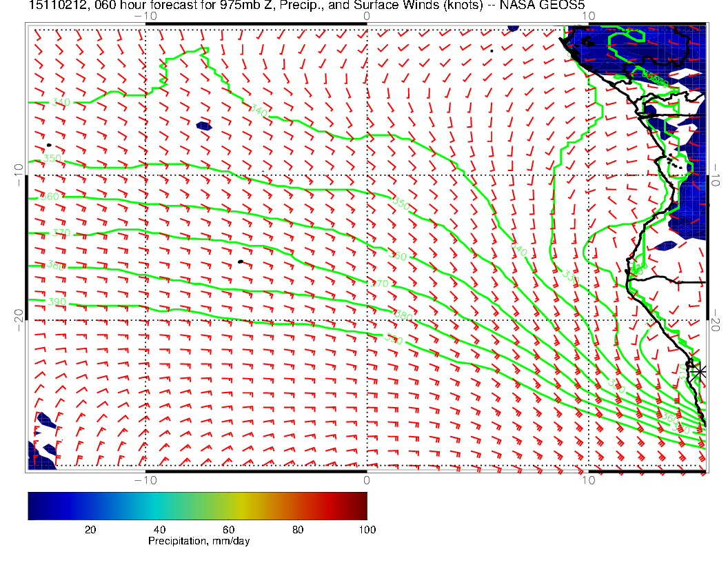This screenshot has width=728, height=563.
Task: Click the "20" tick label under the colorbar
Action: pyautogui.click(x=90, y=530)
